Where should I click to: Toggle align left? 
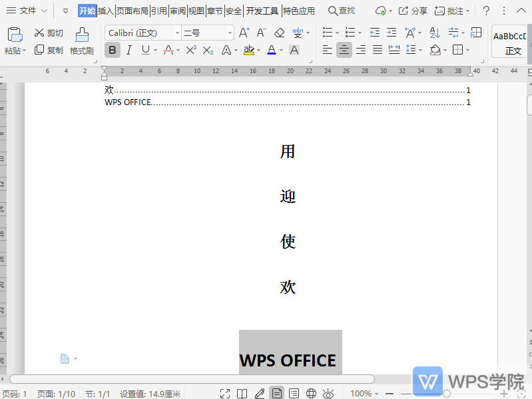[328, 50]
